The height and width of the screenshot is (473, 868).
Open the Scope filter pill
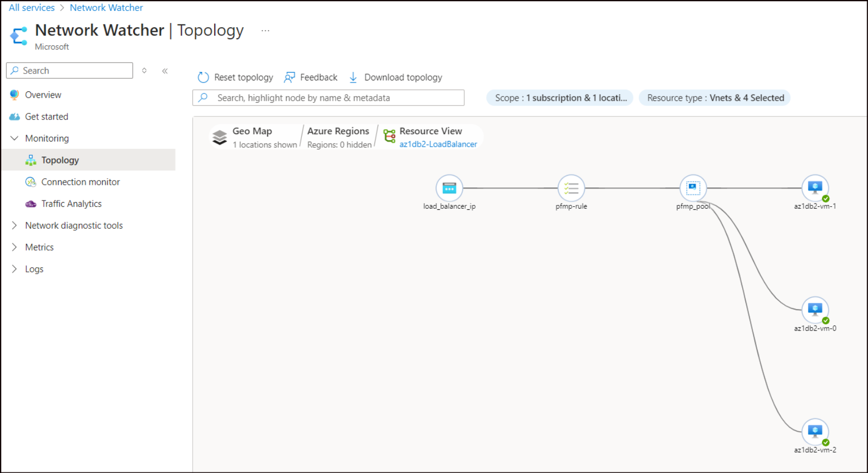tap(560, 98)
